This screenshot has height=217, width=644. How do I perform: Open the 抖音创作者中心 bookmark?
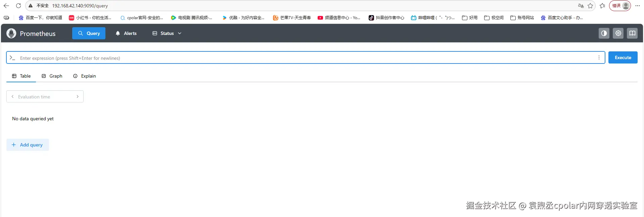point(386,18)
